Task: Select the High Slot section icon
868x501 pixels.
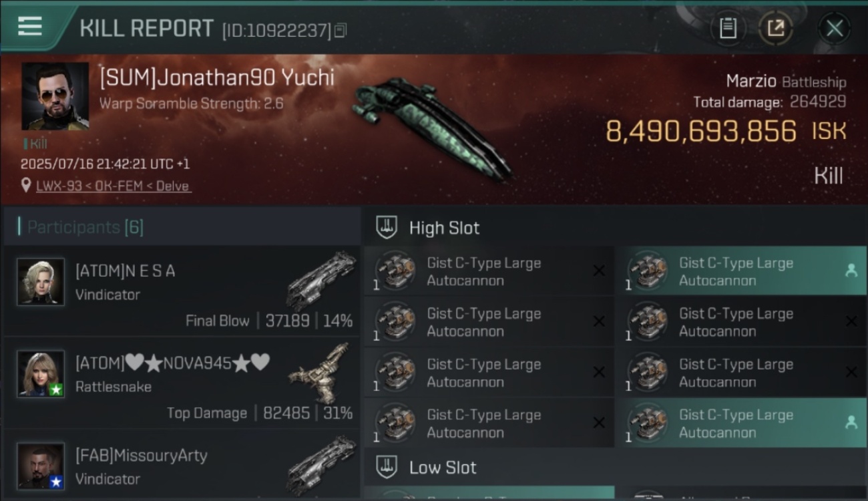Action: (387, 227)
